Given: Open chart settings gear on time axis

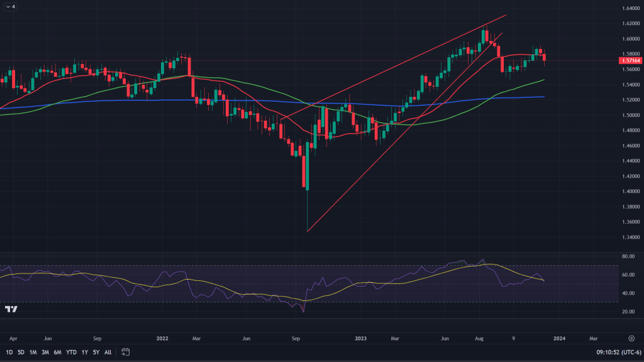Looking at the screenshot, I should tap(631, 337).
